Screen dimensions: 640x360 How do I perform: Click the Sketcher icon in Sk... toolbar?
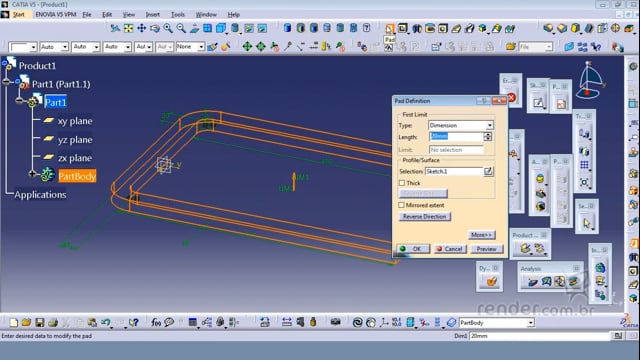[x=538, y=102]
